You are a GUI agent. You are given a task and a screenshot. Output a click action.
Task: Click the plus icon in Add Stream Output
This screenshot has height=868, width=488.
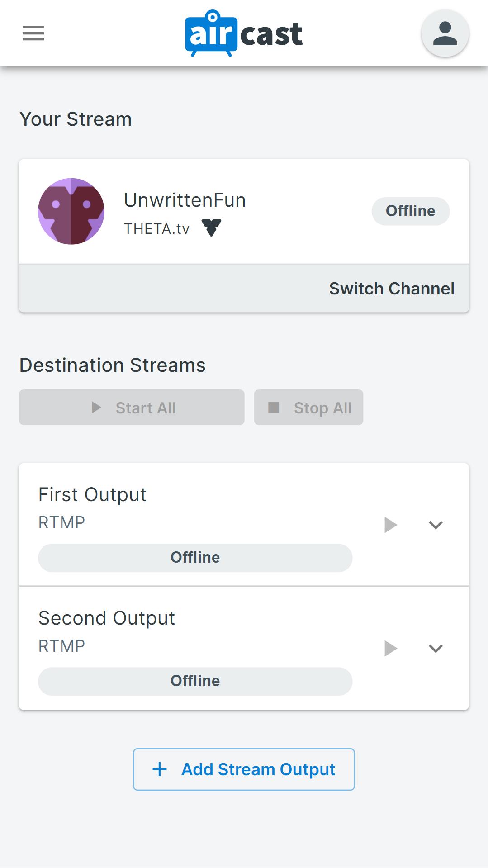(x=160, y=769)
